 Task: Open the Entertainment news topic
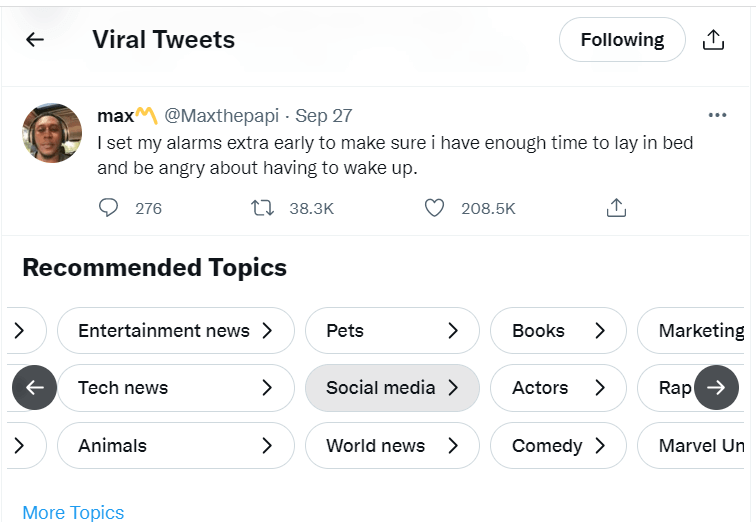tap(175, 331)
